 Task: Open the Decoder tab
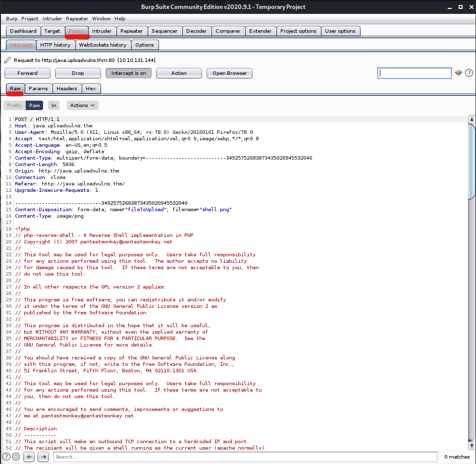[x=197, y=31]
